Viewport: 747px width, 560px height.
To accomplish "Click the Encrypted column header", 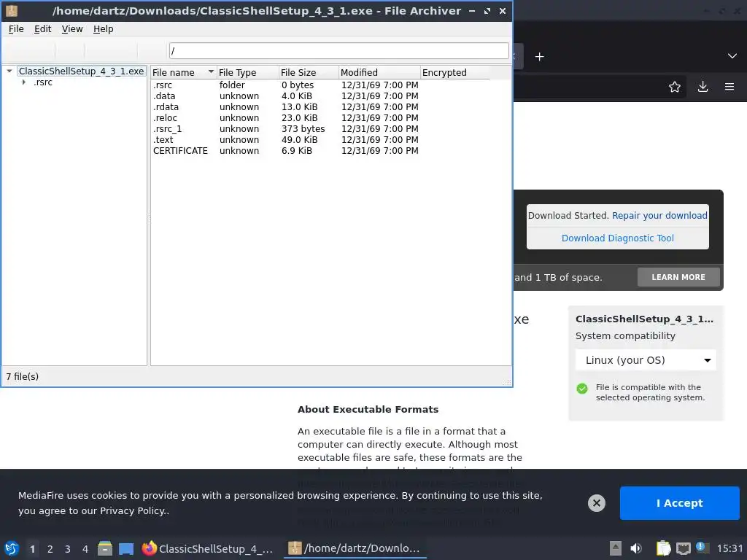I will [455, 72].
